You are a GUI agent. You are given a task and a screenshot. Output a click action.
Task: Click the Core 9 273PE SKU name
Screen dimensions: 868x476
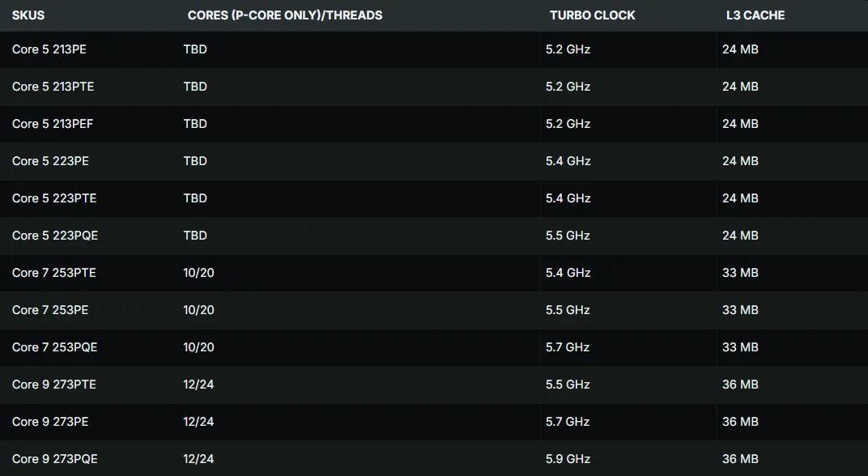(x=50, y=422)
